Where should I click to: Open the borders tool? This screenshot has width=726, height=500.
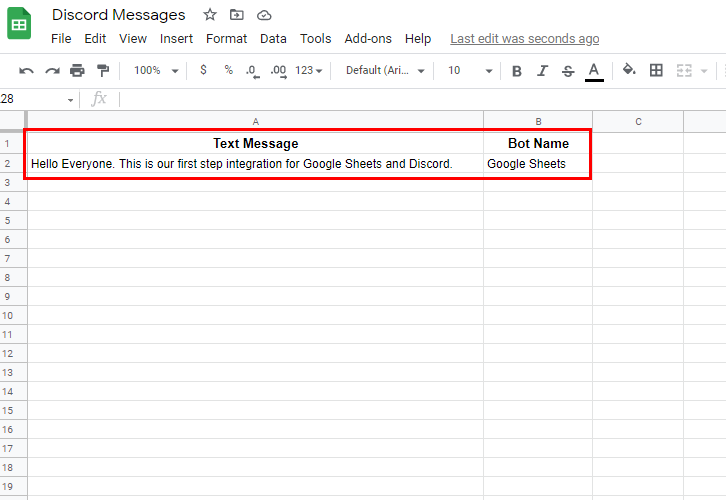[656, 70]
